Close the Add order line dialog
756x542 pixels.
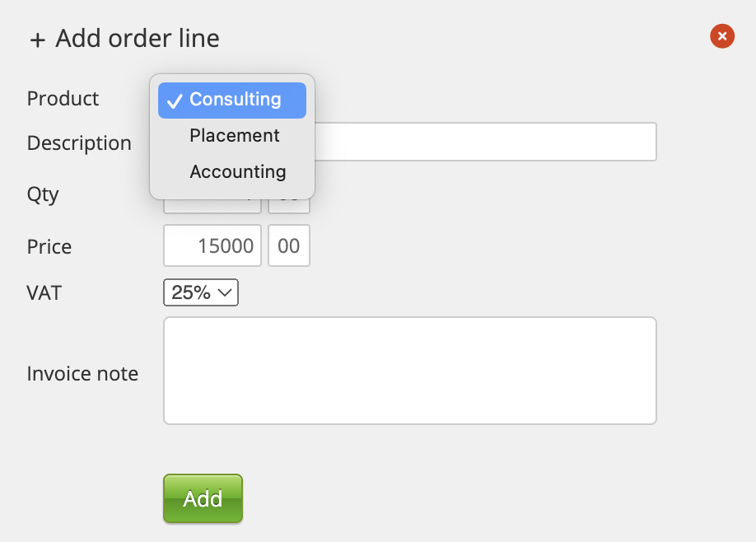[721, 36]
